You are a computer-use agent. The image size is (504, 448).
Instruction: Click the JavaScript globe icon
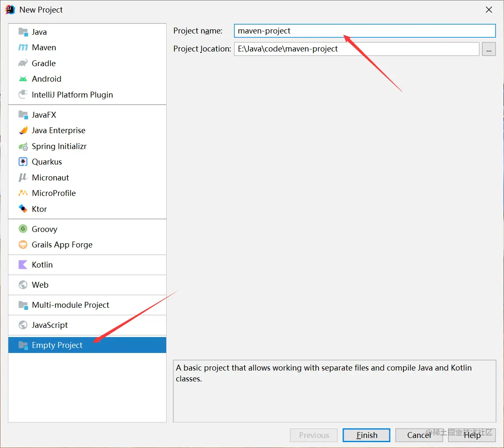[23, 325]
